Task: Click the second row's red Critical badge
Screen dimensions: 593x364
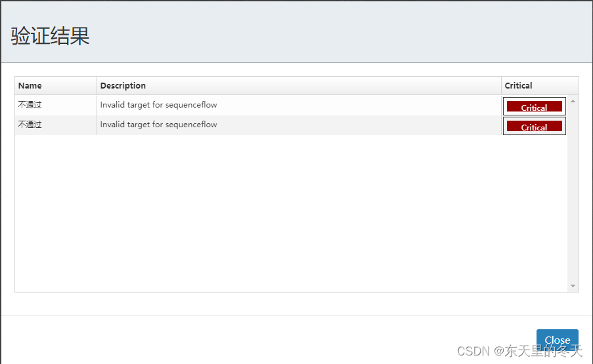Action: [534, 127]
